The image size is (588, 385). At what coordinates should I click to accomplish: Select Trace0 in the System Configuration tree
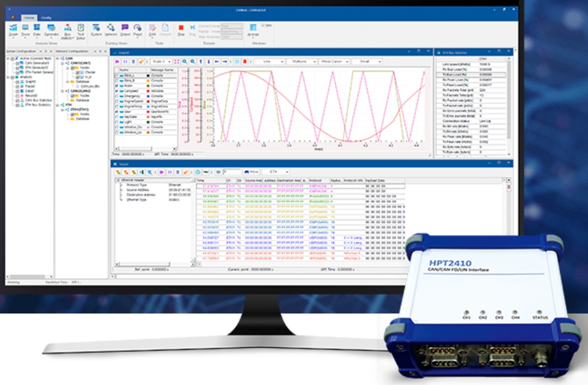30,87
